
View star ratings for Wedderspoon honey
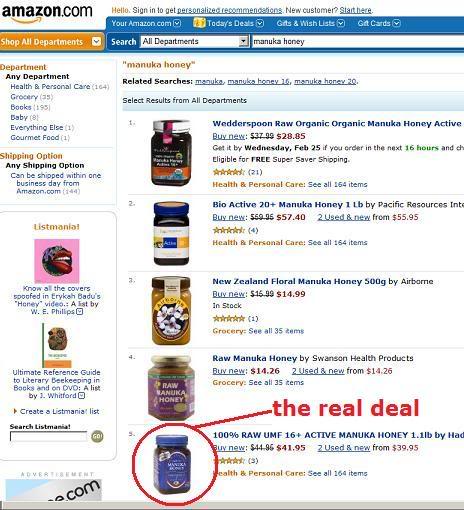coord(228,172)
